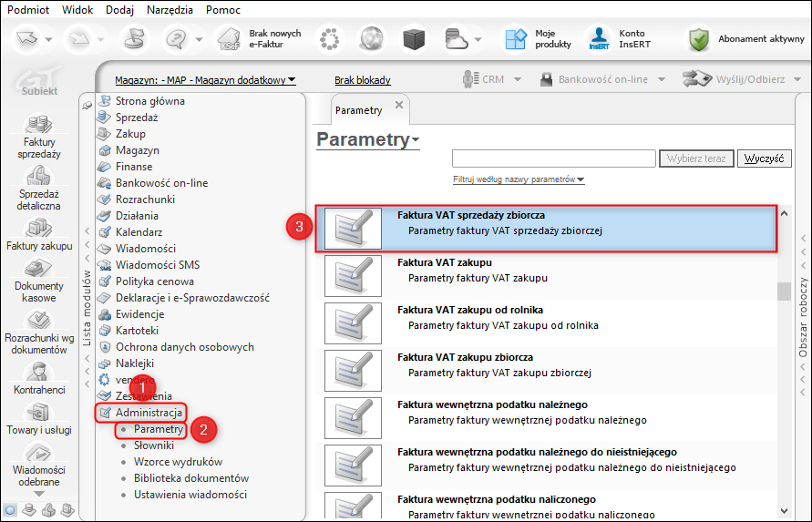Open Filtruj według nazwy parametrów dropdown
The image size is (812, 522).
(x=519, y=179)
